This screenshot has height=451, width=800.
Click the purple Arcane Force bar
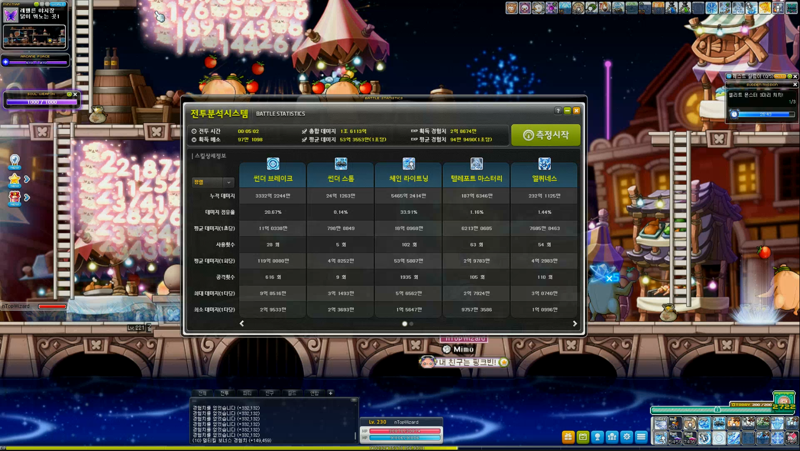(38, 63)
